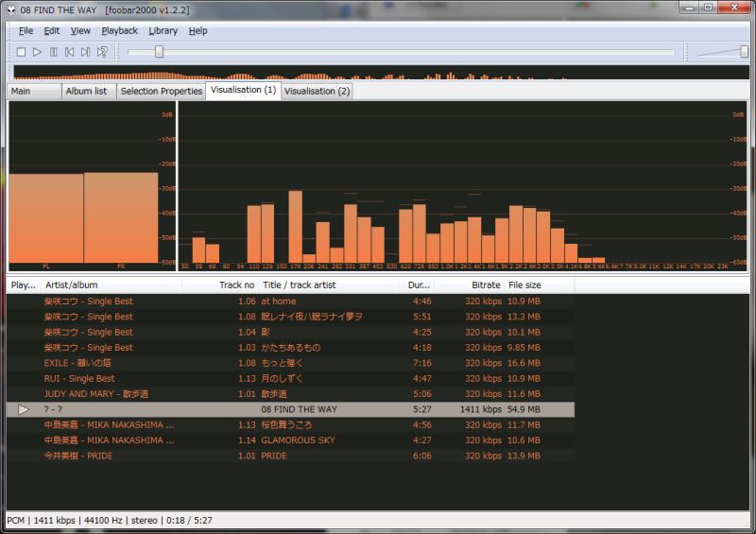Click the 54.9 MB file size cell
This screenshot has height=534, width=756.
tap(524, 409)
